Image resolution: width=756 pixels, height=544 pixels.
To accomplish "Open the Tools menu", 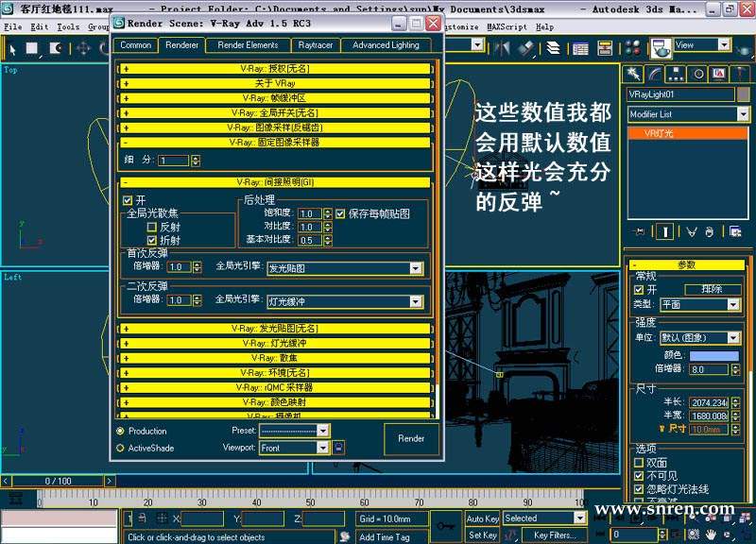I will pyautogui.click(x=68, y=27).
